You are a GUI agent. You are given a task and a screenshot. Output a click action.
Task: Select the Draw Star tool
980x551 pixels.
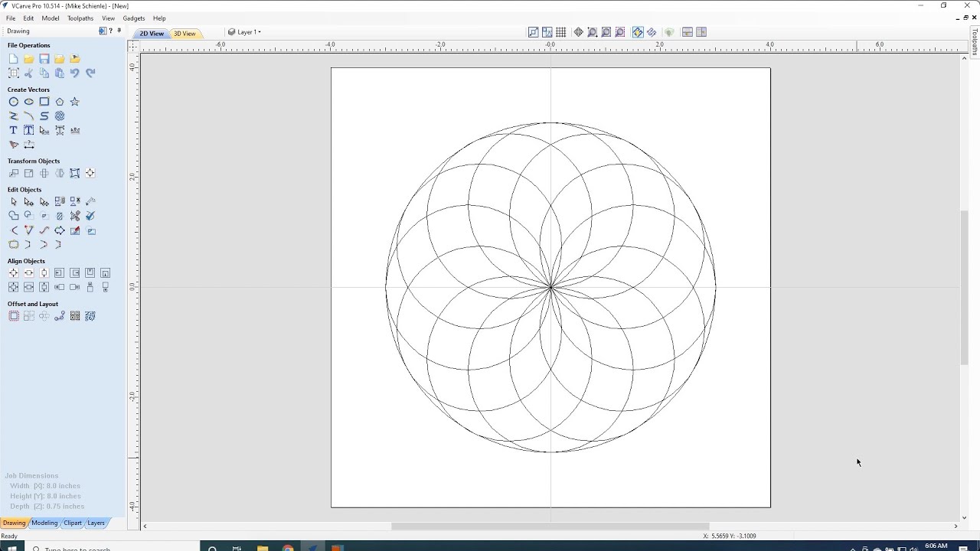pos(74,102)
